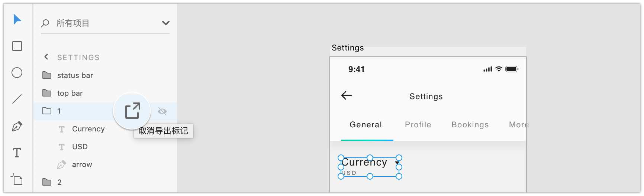Screen dimensions: 644x196
Task: Toggle visibility of group 1
Action: point(162,111)
